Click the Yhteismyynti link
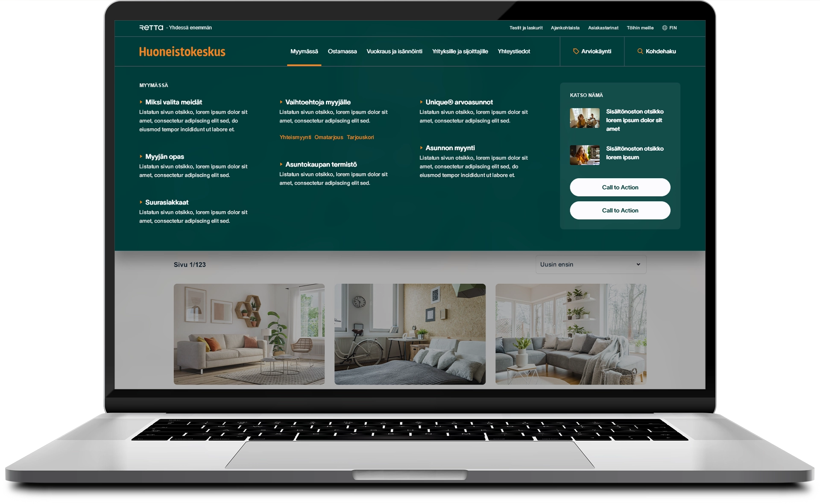The width and height of the screenshot is (820, 504). point(295,137)
